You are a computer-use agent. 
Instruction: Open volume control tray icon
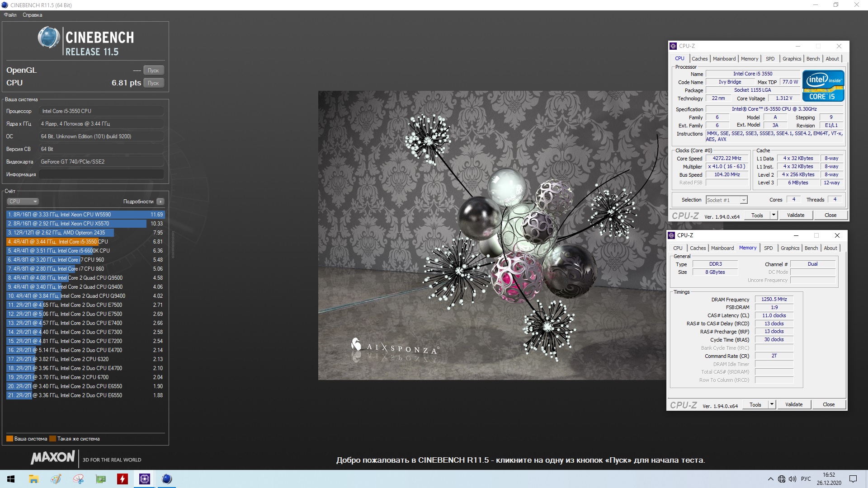[x=793, y=479]
